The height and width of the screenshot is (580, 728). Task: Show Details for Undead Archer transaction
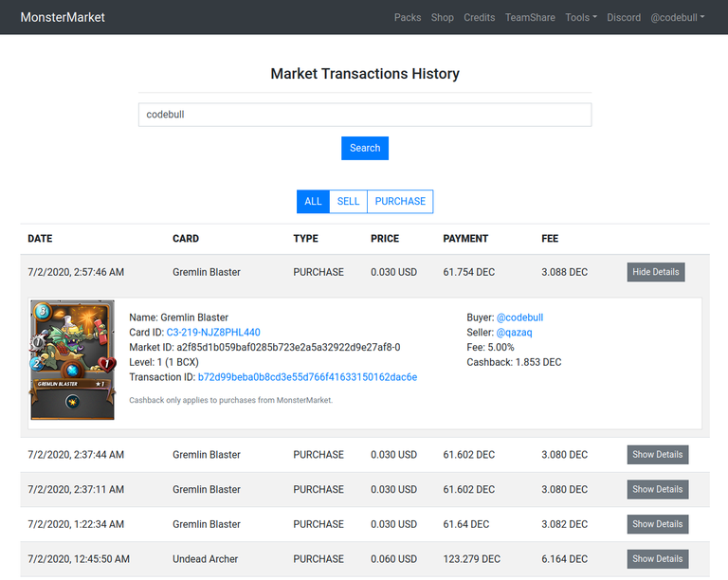click(x=658, y=559)
